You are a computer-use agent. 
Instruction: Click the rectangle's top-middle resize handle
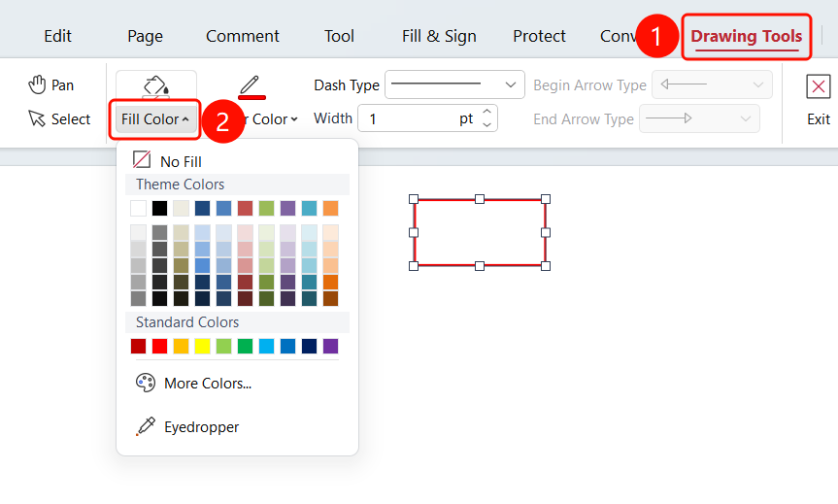click(480, 199)
